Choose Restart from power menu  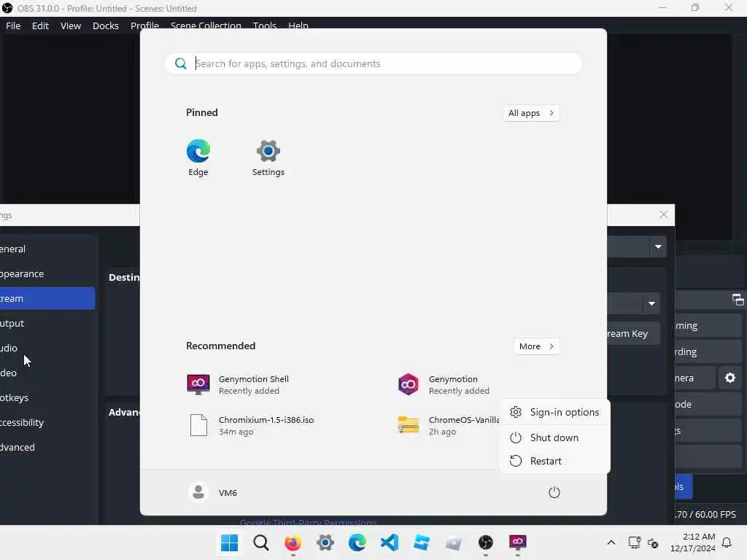554,461
